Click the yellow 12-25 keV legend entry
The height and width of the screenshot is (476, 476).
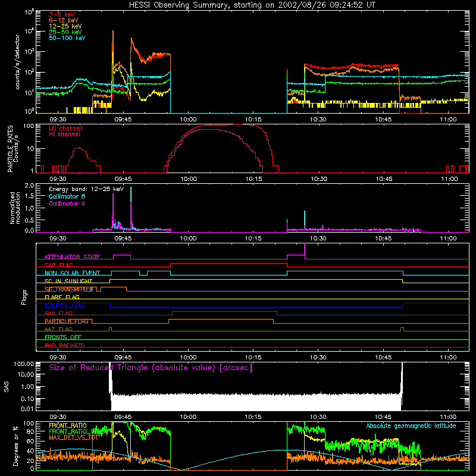point(65,26)
